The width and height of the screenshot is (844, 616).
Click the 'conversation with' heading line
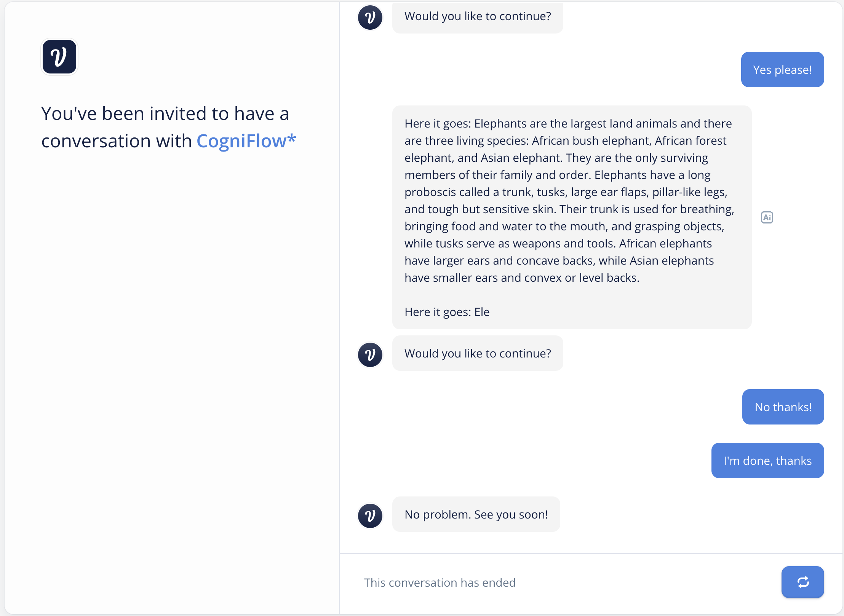click(117, 141)
